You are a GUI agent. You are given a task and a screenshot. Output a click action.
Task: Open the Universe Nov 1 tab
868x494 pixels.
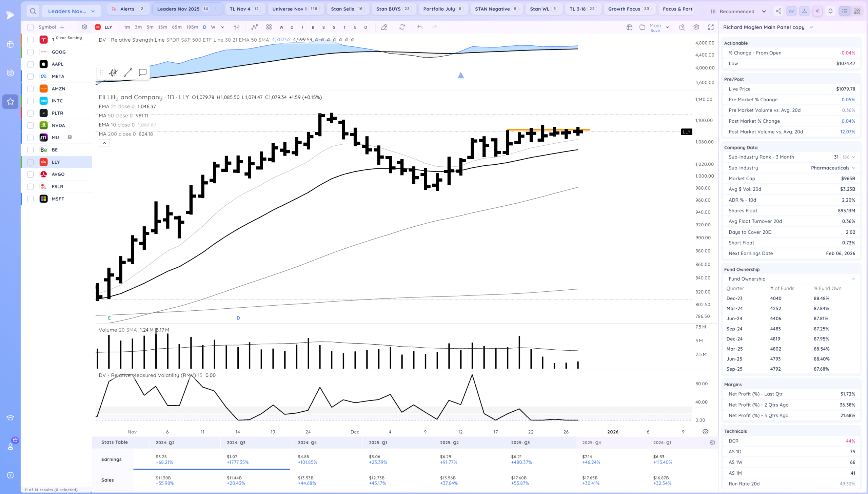pos(296,9)
